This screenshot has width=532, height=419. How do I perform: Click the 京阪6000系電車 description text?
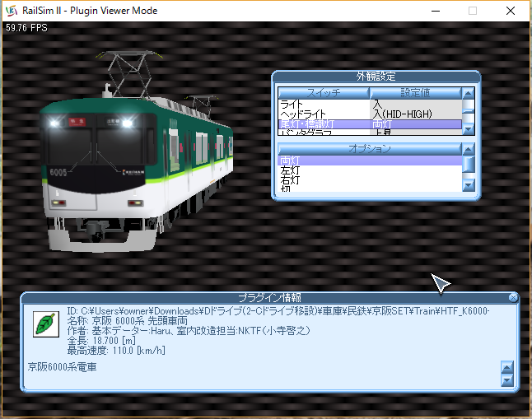(x=62, y=367)
